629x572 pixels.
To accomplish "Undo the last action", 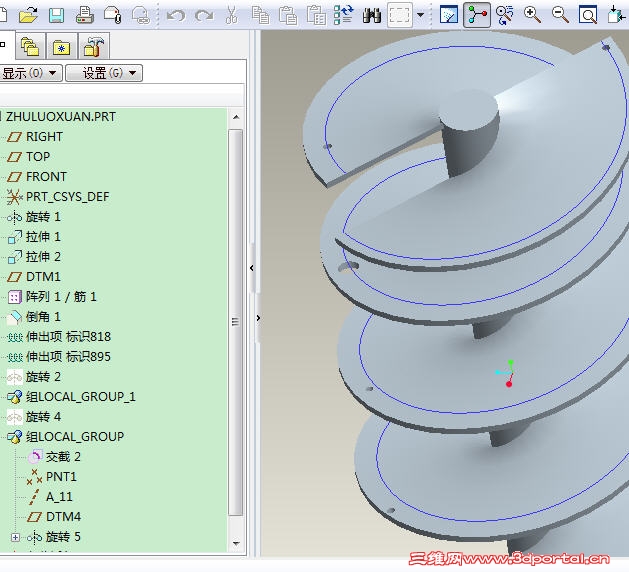I will point(176,15).
